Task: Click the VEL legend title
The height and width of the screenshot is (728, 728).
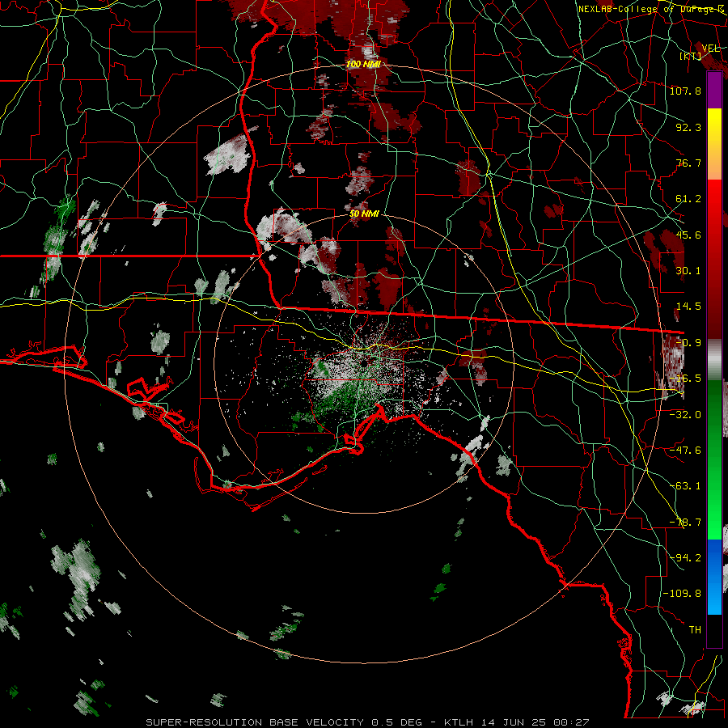Action: [711, 49]
